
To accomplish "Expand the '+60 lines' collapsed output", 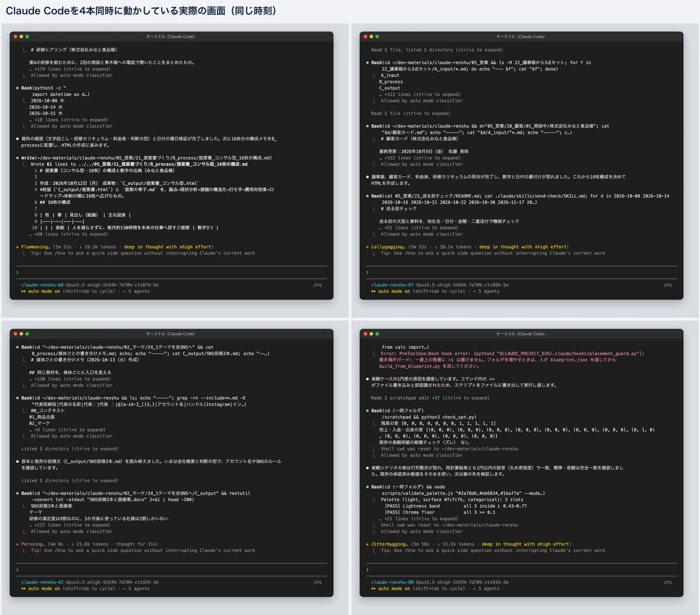I will (x=69, y=234).
